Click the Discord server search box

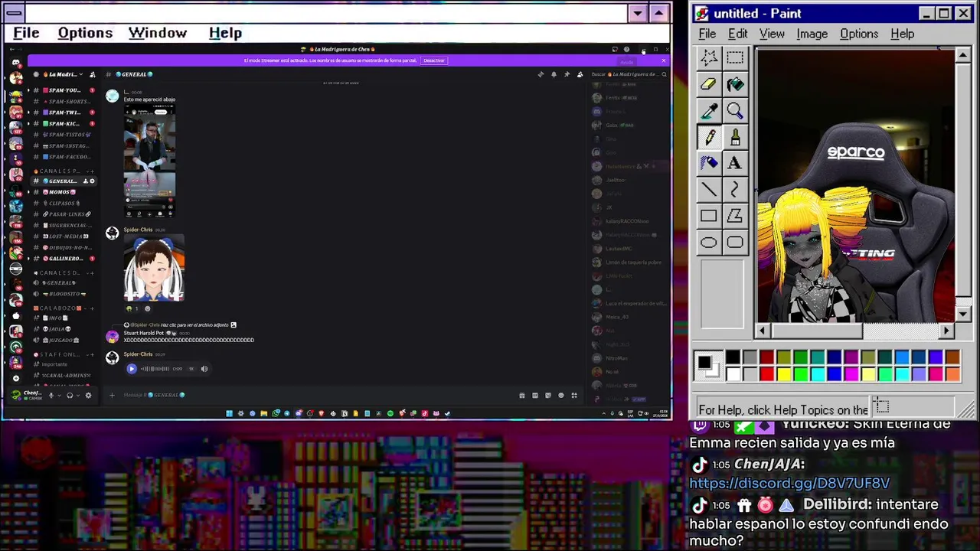tap(628, 74)
